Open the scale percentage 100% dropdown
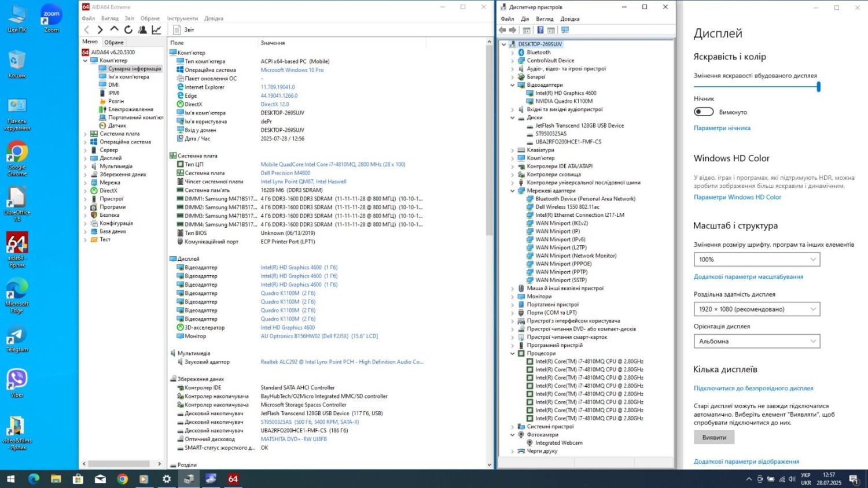868x488 pixels. click(756, 260)
